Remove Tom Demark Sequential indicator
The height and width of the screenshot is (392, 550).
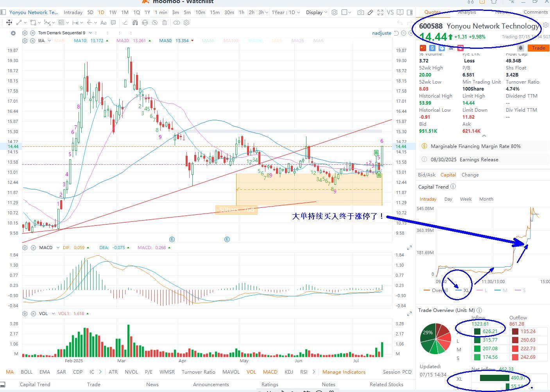[x=33, y=33]
